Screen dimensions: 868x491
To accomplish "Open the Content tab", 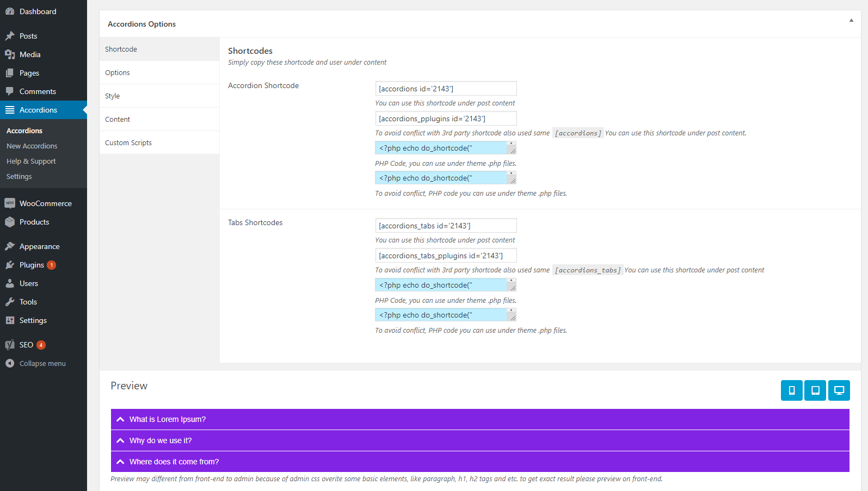I will coord(118,119).
